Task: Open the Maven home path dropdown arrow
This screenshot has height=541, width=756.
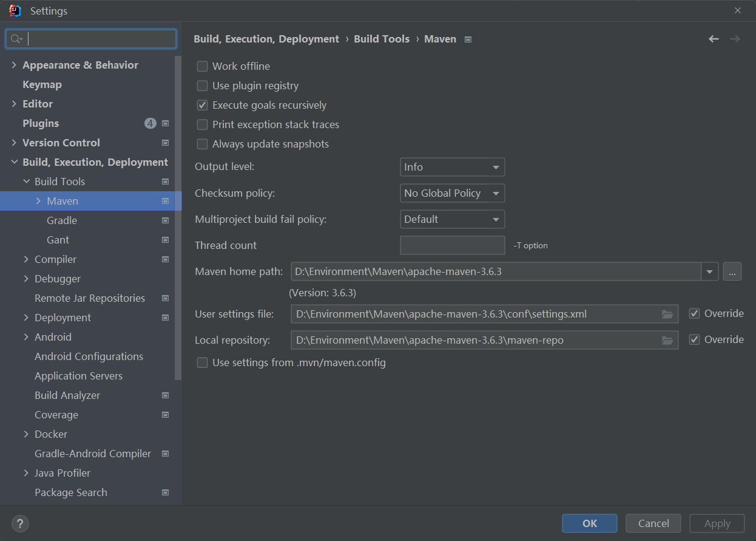Action: pos(710,272)
